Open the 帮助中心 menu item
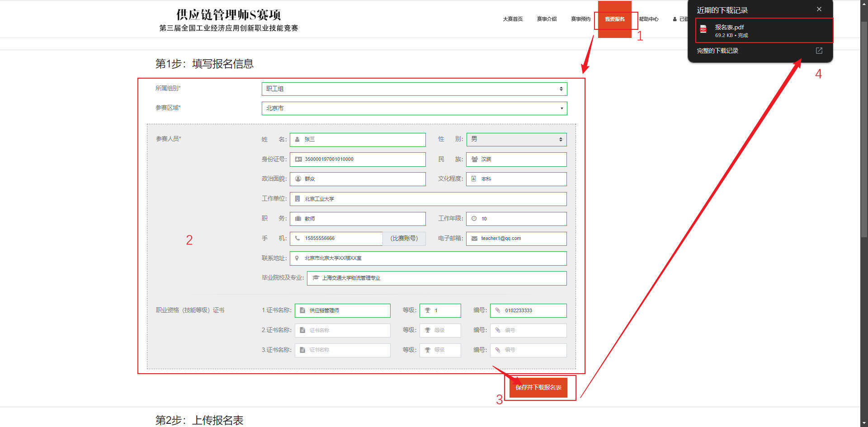 click(649, 19)
